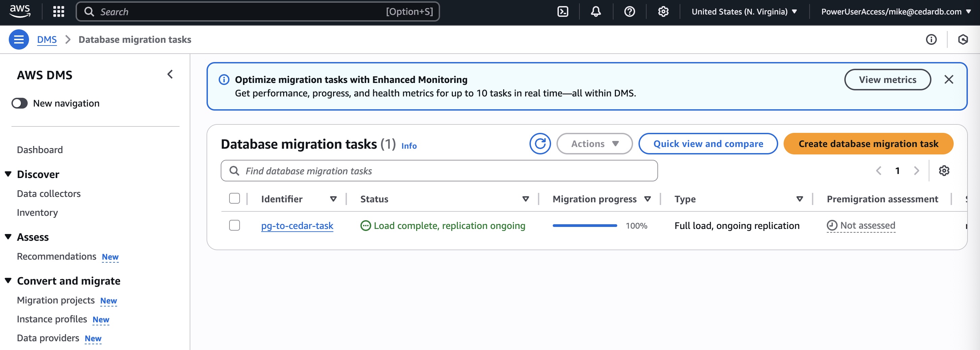Image resolution: width=980 pixels, height=350 pixels.
Task: Click the 100% migration progress bar
Action: point(584,226)
